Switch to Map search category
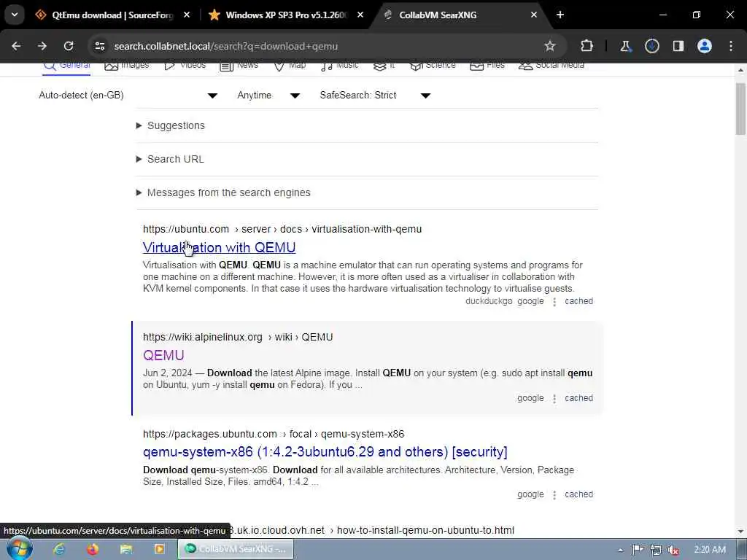The image size is (747, 560). click(x=290, y=65)
